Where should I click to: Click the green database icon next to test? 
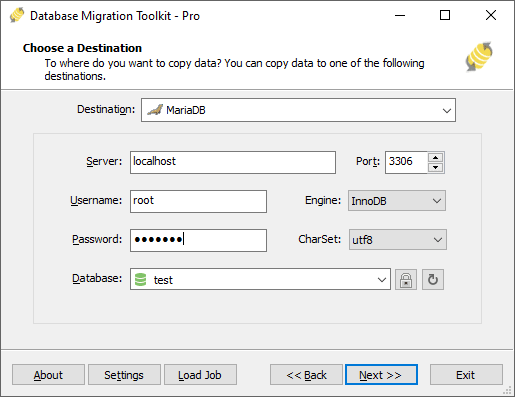(x=140, y=280)
